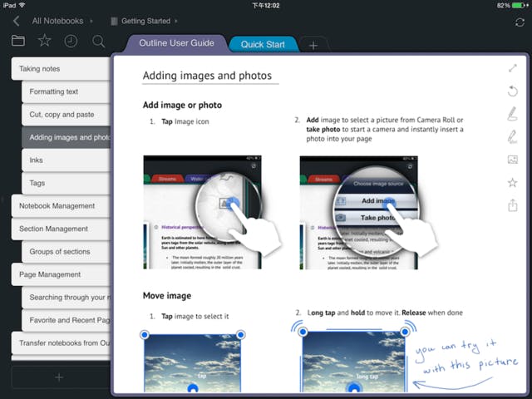
Task: Add a new section with plus tab
Action: [313, 46]
